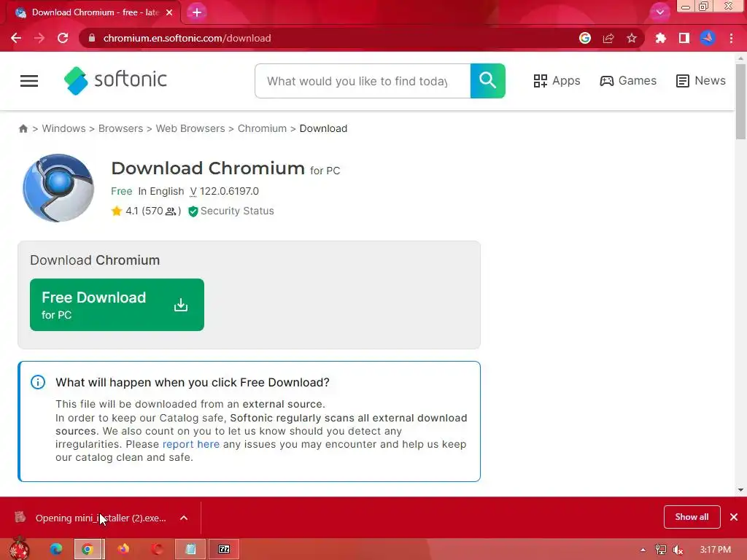This screenshot has width=747, height=560.
Task: Open Softonic hamburger menu
Action: click(x=29, y=81)
